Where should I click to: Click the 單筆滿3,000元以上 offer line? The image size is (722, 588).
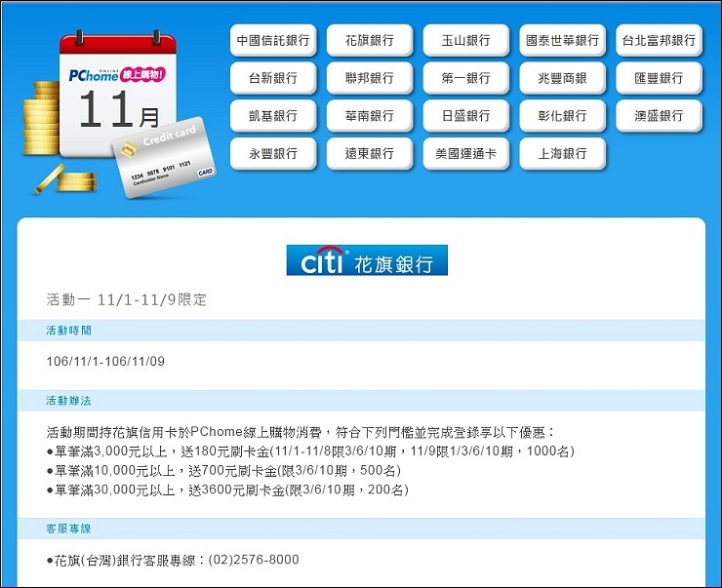tap(310, 451)
